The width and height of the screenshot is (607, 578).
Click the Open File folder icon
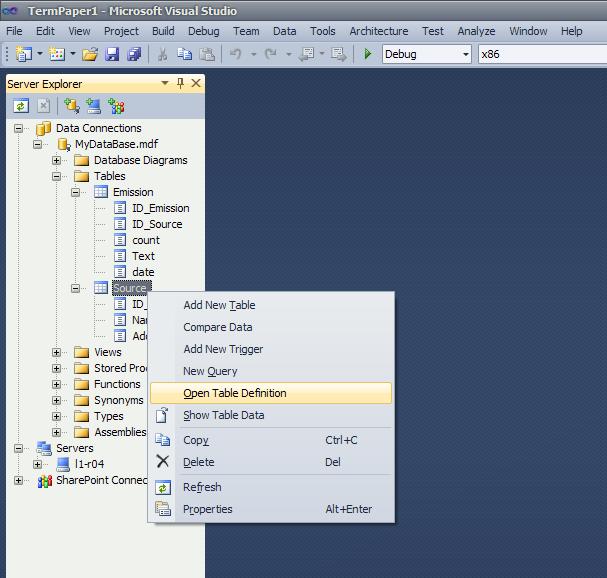coord(90,54)
